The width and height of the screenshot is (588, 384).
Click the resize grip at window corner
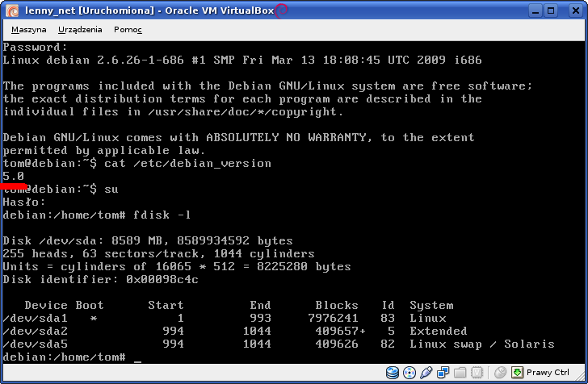[x=581, y=378]
